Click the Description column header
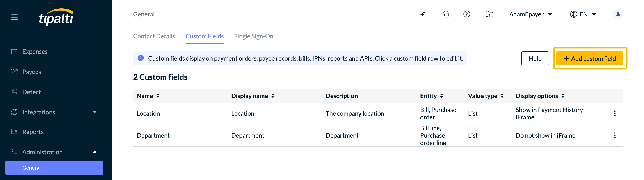Screen dimensions: 644x180 [342, 96]
